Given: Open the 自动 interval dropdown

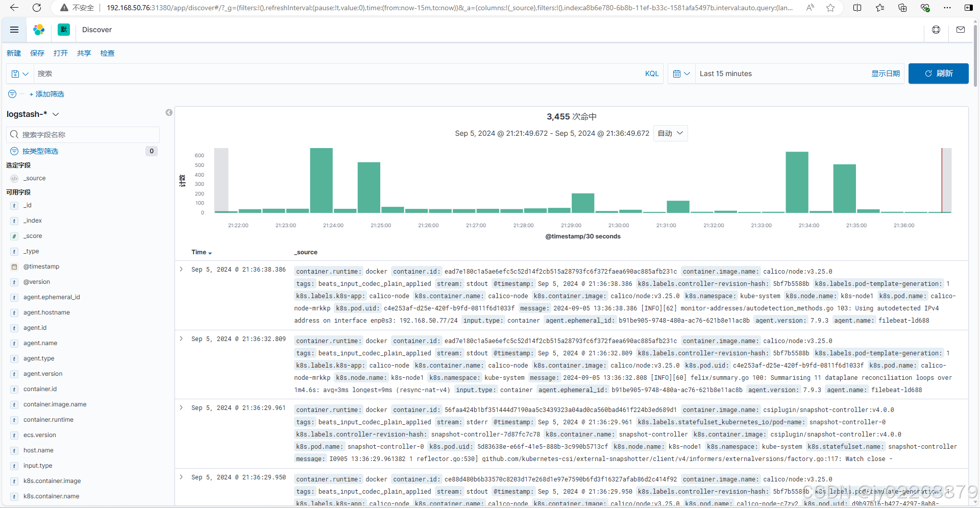Looking at the screenshot, I should pyautogui.click(x=670, y=133).
